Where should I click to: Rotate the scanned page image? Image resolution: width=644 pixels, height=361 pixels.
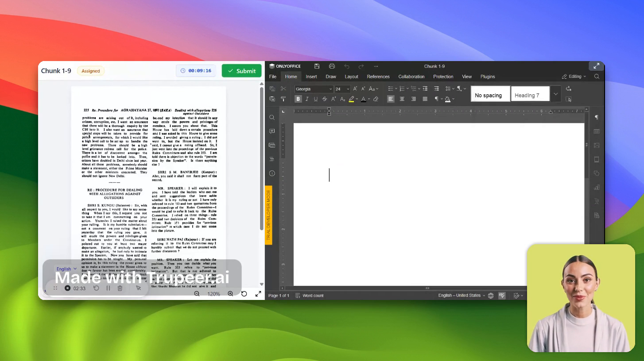[244, 294]
